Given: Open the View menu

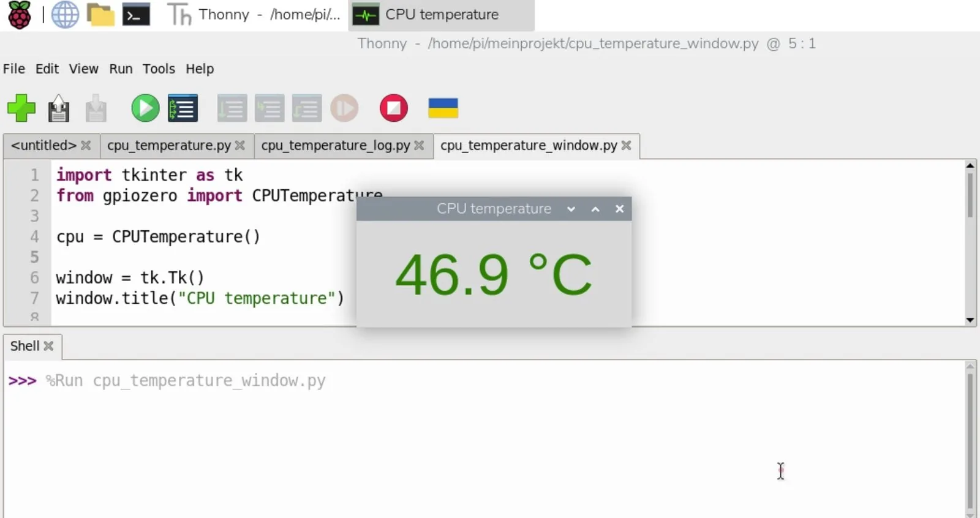Looking at the screenshot, I should (83, 69).
